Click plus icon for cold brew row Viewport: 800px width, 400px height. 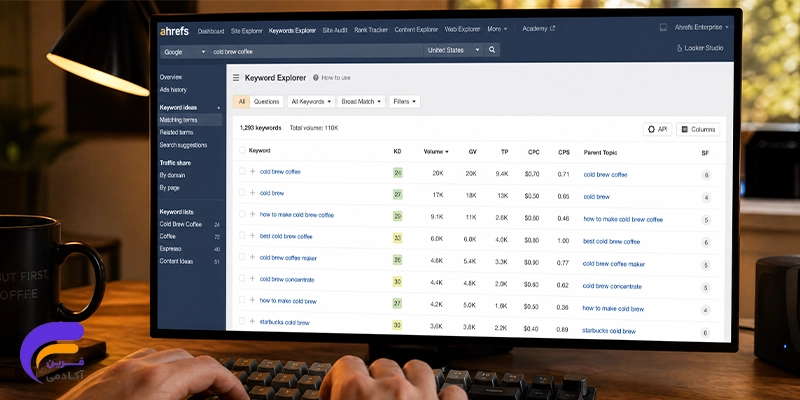pos(253,193)
